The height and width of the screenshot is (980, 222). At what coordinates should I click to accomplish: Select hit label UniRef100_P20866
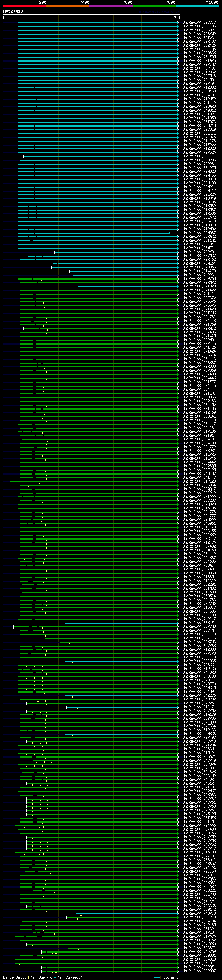pyautogui.click(x=199, y=397)
